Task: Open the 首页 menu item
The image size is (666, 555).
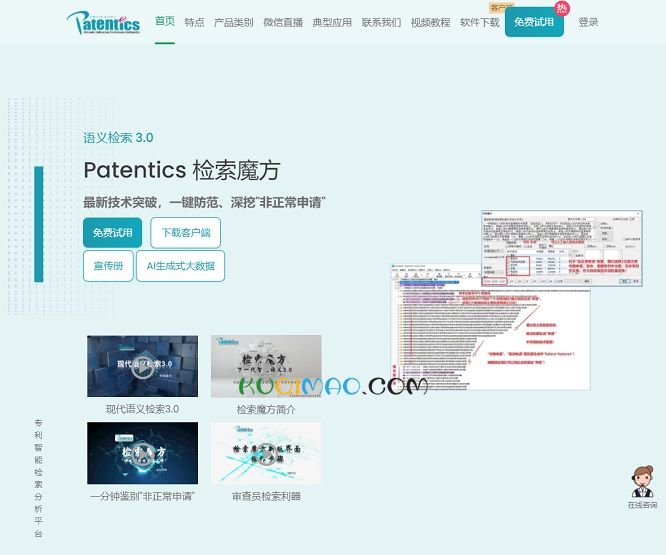Action: coord(165,21)
